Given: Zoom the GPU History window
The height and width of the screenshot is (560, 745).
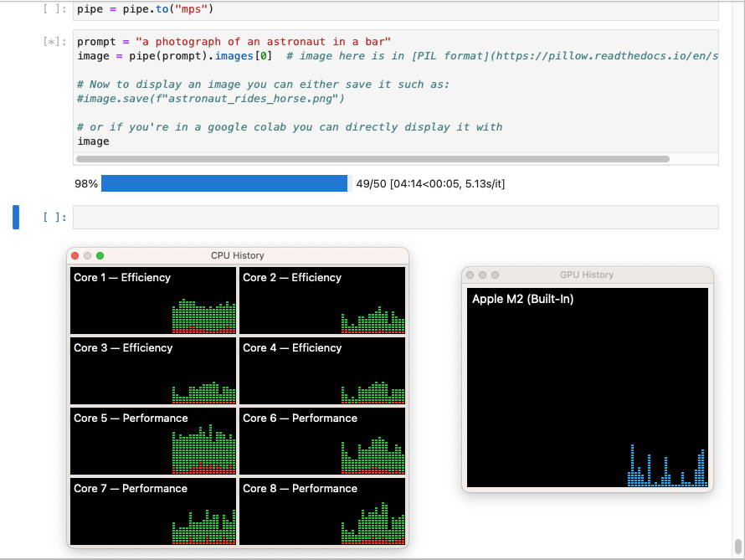Looking at the screenshot, I should (x=495, y=275).
